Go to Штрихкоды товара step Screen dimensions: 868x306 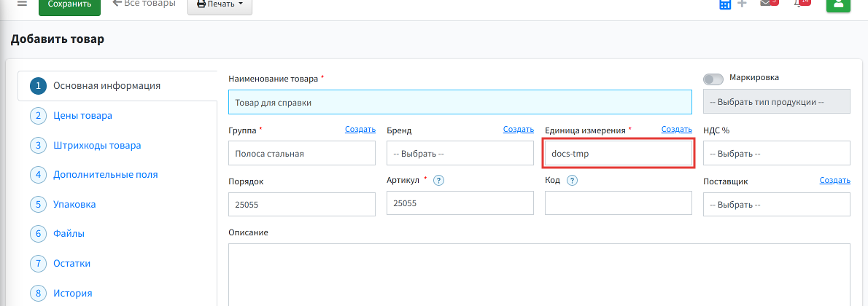(97, 146)
